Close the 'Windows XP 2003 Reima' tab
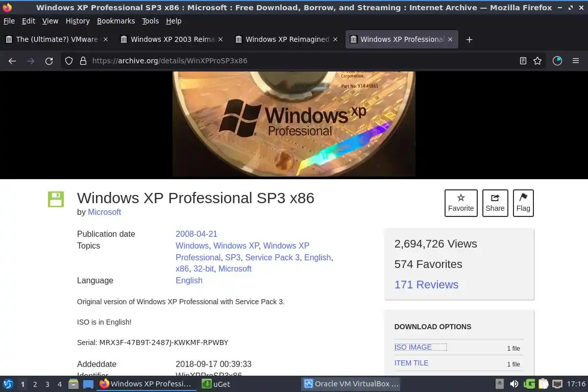 (220, 39)
